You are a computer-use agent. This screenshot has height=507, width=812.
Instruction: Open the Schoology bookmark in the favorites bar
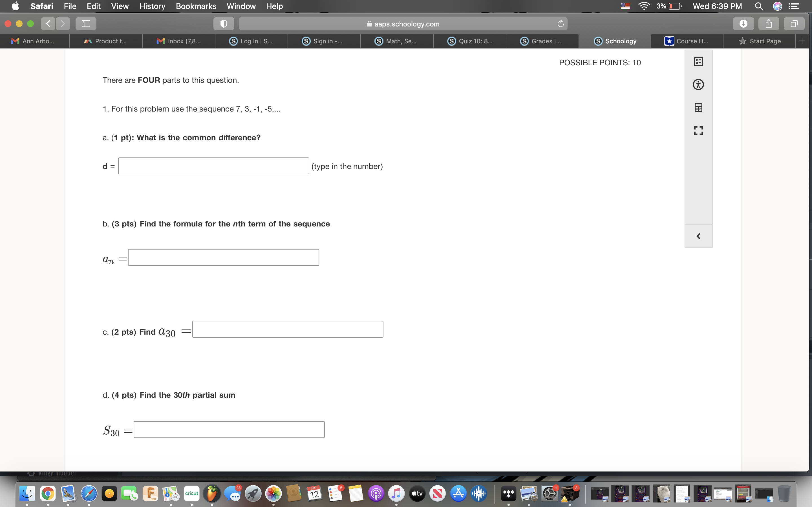(x=616, y=41)
